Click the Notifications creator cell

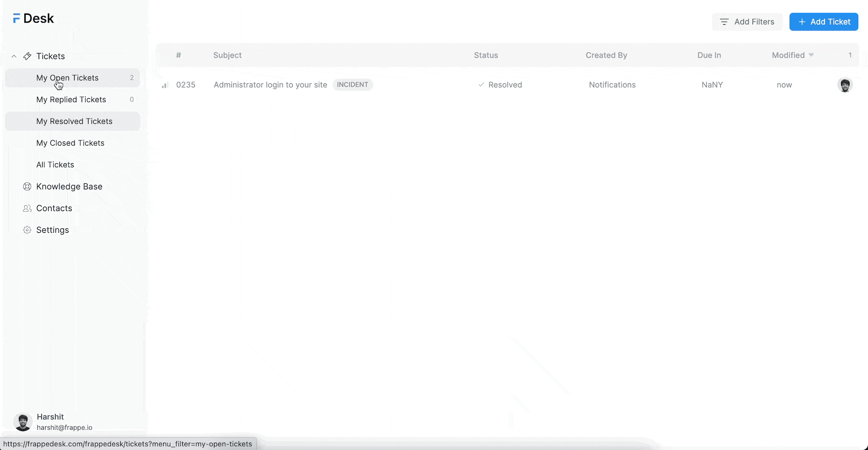pyautogui.click(x=612, y=85)
